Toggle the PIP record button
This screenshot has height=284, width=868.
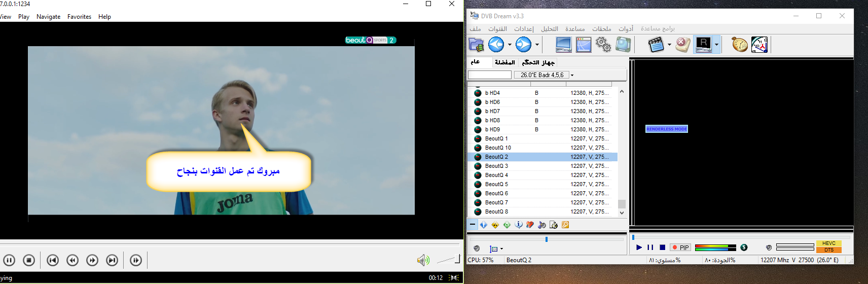pos(680,247)
